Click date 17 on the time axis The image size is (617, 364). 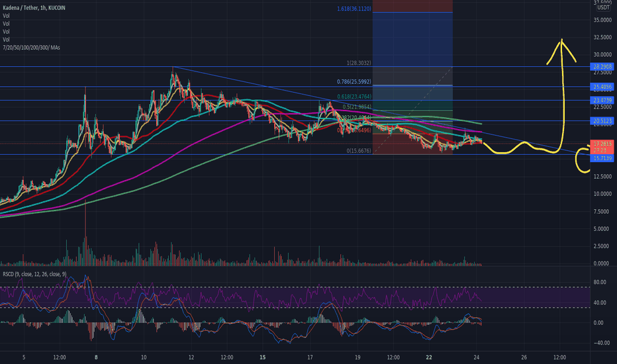pos(310,357)
